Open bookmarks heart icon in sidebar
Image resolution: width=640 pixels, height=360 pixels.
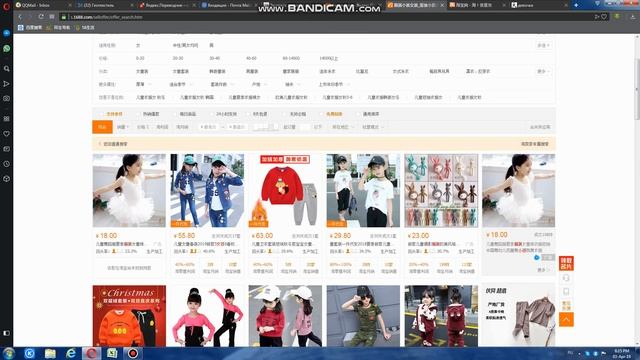coord(7,134)
